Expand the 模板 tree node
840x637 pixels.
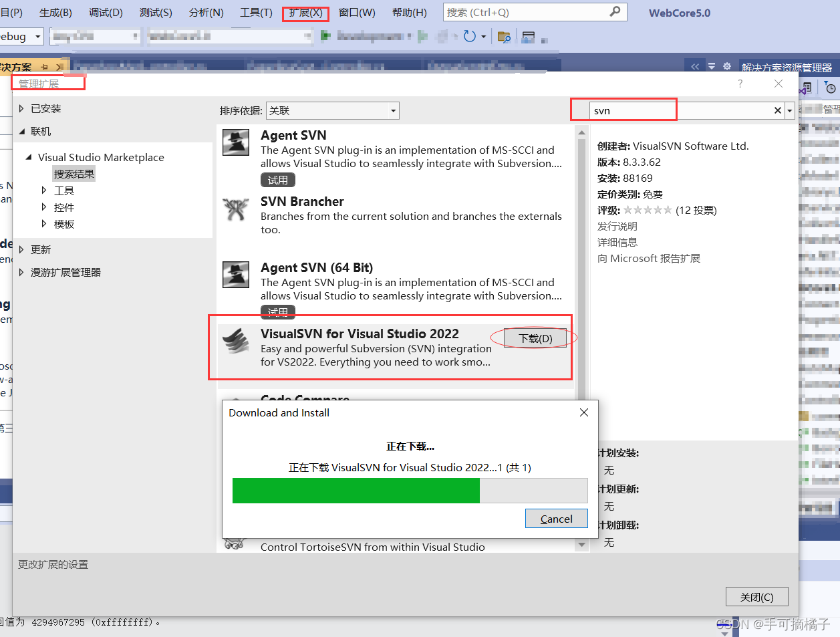[44, 224]
